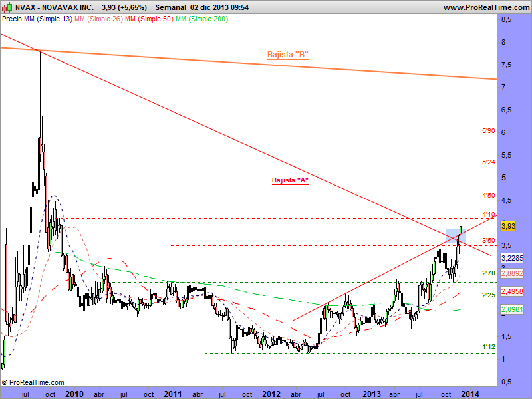Click the 2011 year label on time axis

point(173,394)
